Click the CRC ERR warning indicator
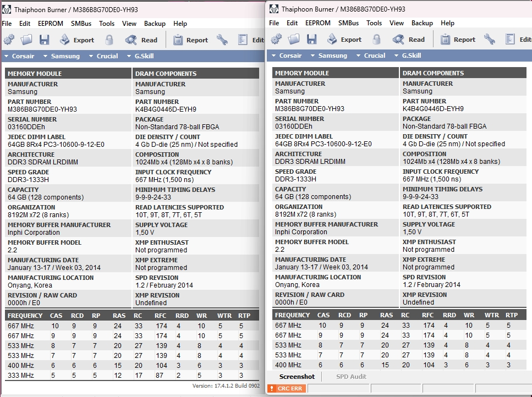532x397 pixels. [287, 389]
